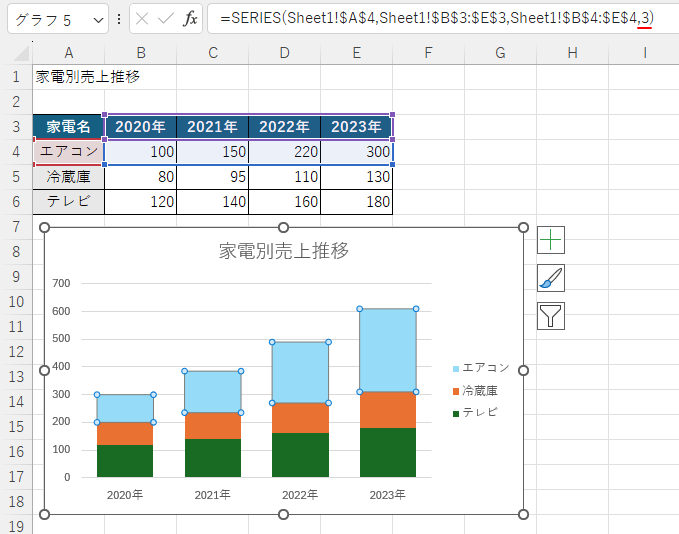Select column B header
The height and width of the screenshot is (534, 679).
[x=141, y=53]
